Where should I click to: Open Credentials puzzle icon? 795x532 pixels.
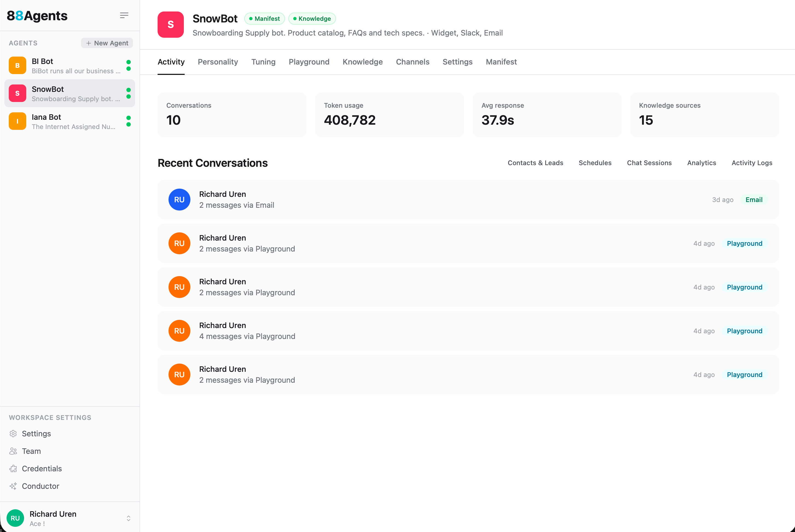tap(13, 469)
